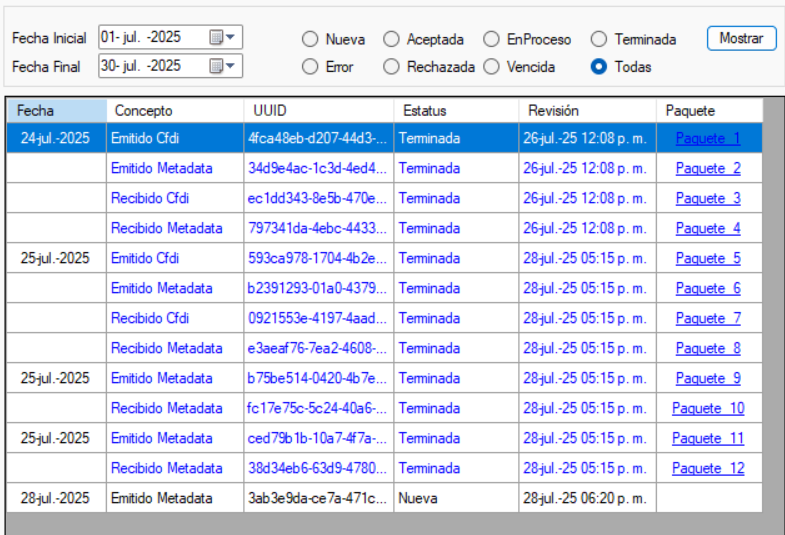Click the Fecha Final date field

[170, 66]
